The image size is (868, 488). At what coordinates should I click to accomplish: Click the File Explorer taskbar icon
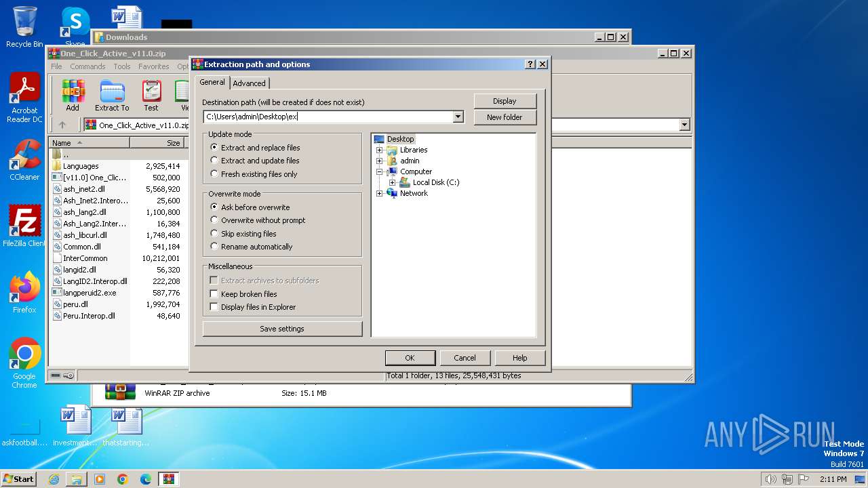[77, 479]
